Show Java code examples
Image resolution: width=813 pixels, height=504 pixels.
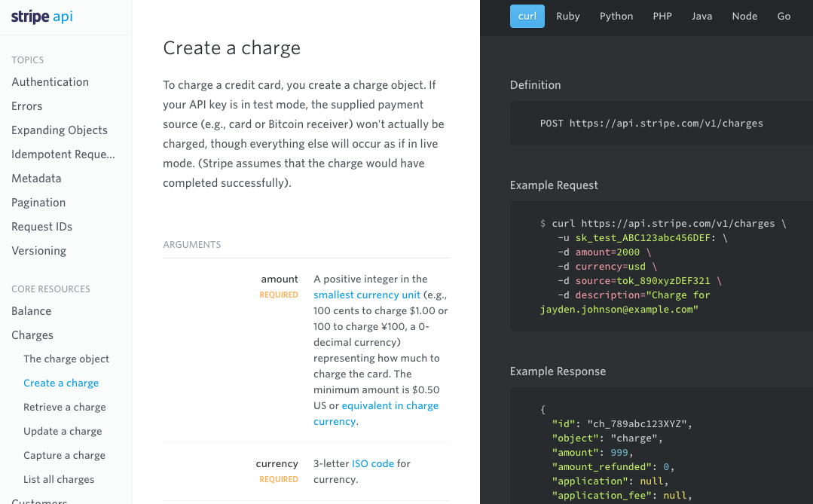pyautogui.click(x=701, y=16)
